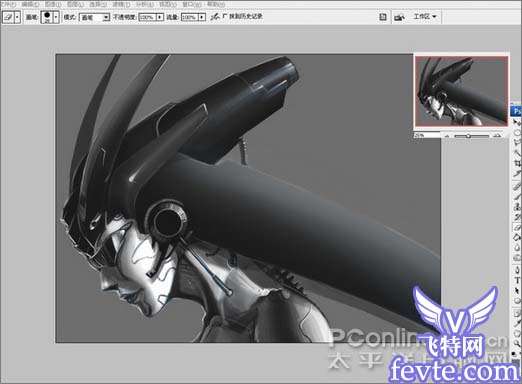Click the navigator zoom in button

pyautogui.click(x=497, y=136)
